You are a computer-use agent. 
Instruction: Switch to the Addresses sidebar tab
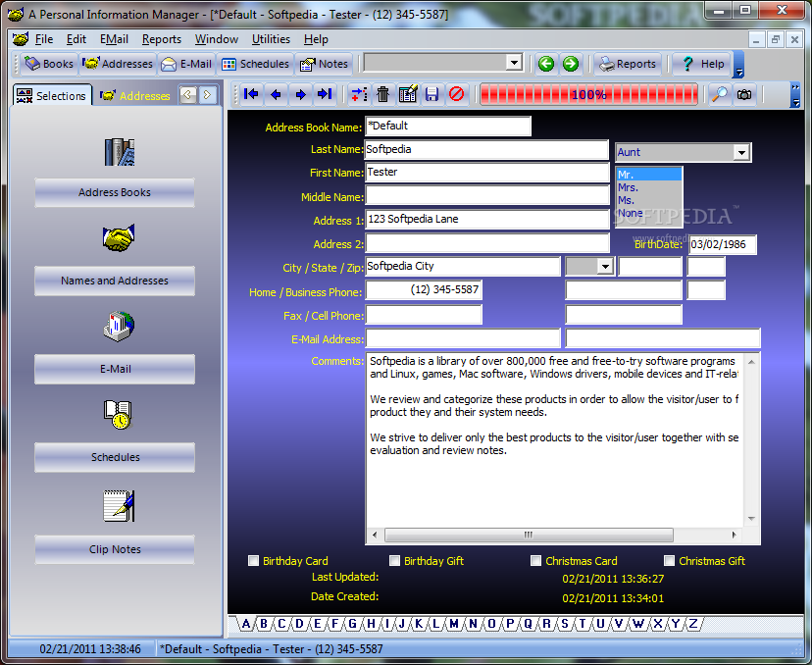coord(135,95)
